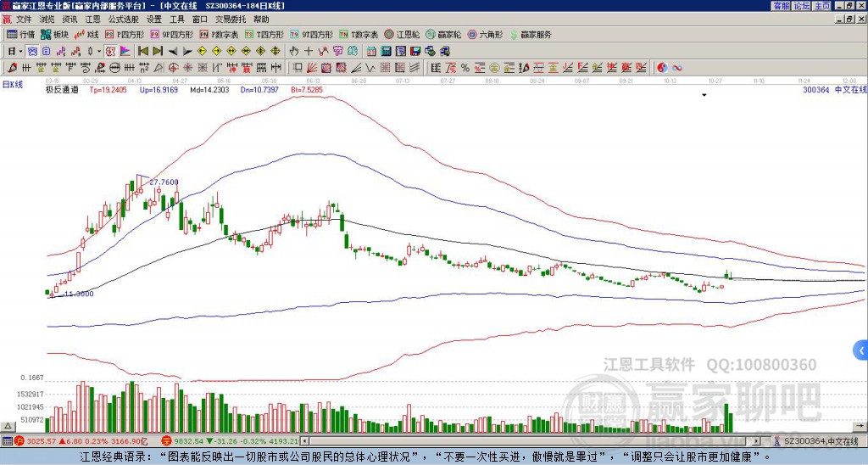Open the calculator icon
The width and height of the screenshot is (868, 465).
(386, 52)
